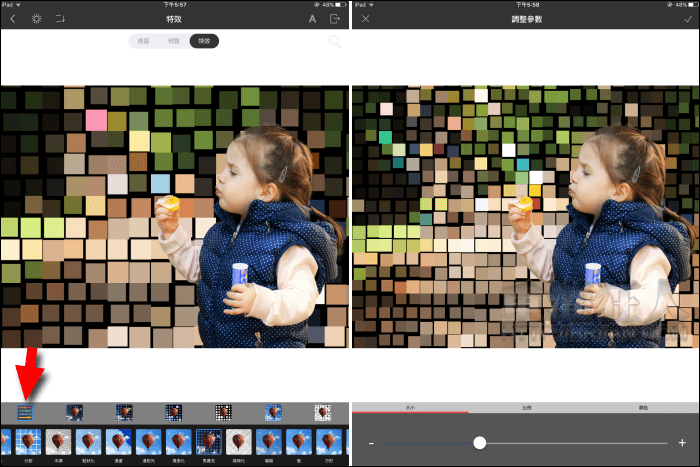Open the 顏色 parameter tab
700x467 pixels.
pos(642,408)
